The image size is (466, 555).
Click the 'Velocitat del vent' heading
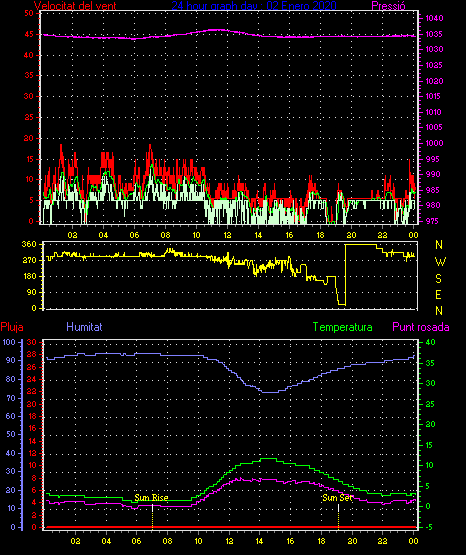75,6
